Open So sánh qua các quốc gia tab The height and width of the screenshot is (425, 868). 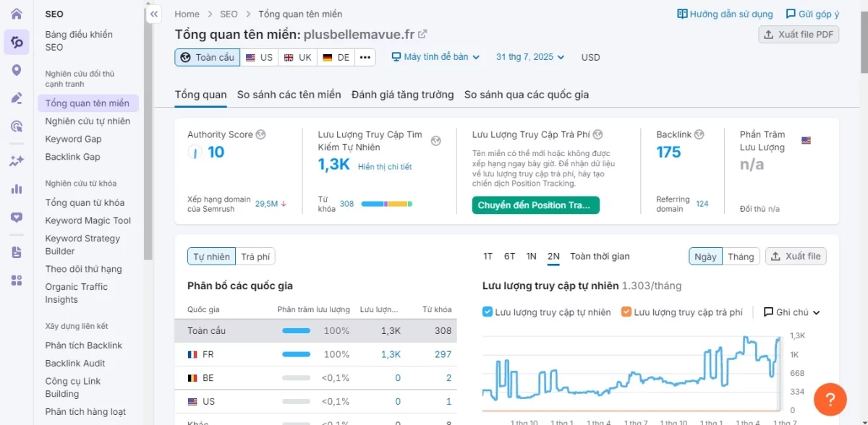527,95
